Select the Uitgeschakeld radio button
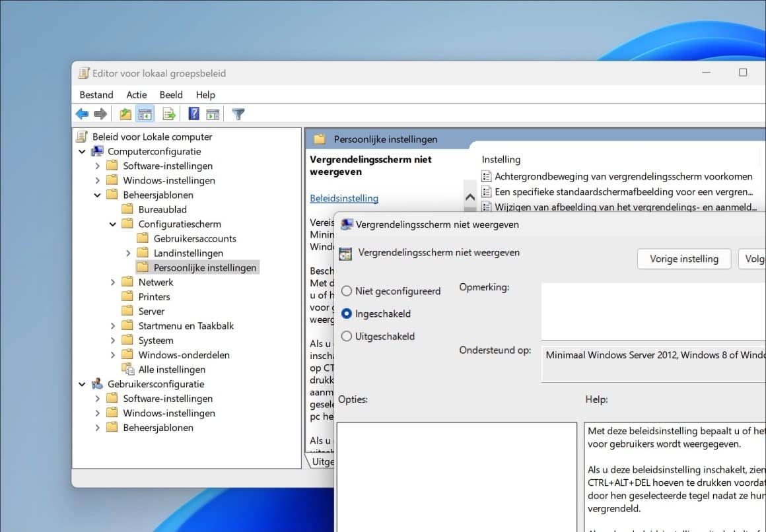766x532 pixels. pos(347,336)
